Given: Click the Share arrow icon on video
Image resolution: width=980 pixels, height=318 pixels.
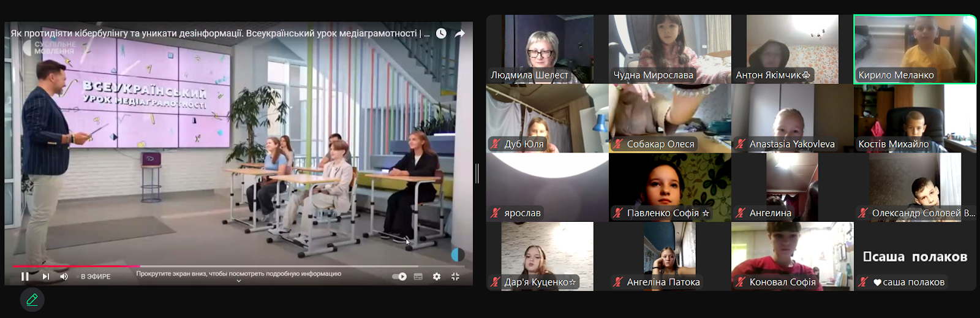Looking at the screenshot, I should coord(460,33).
